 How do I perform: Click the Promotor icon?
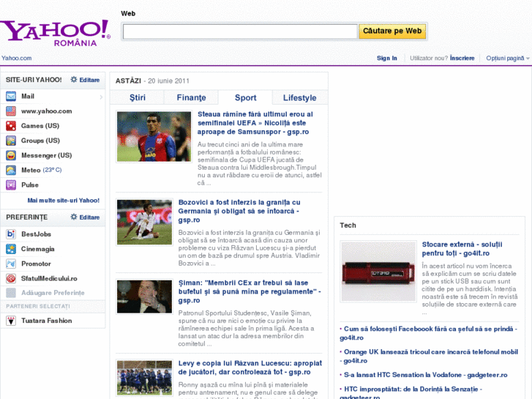(11, 264)
